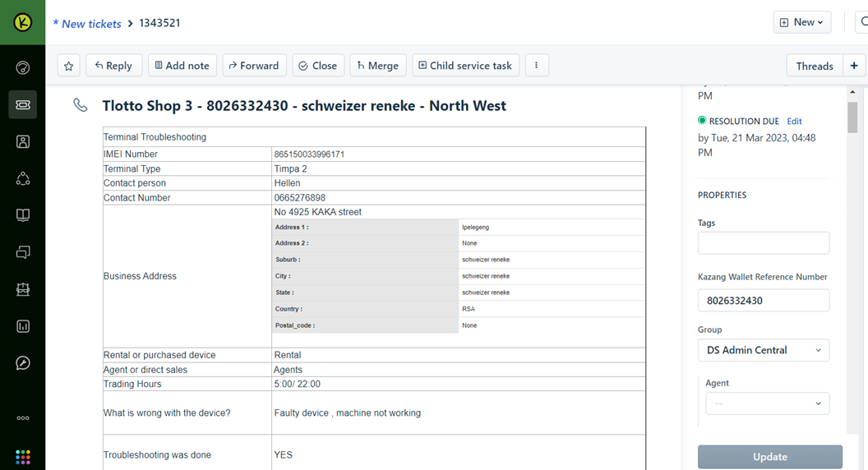Select the contact number 0665276898

point(299,198)
